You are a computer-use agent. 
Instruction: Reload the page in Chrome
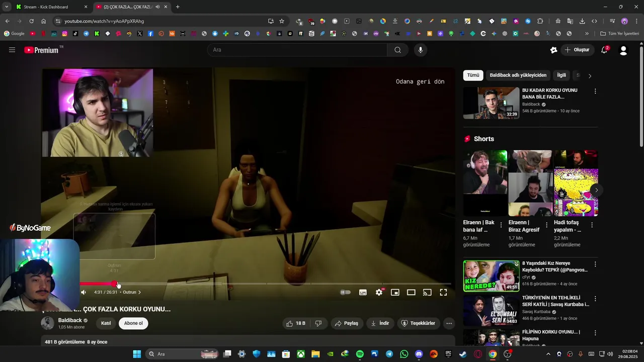point(31,21)
